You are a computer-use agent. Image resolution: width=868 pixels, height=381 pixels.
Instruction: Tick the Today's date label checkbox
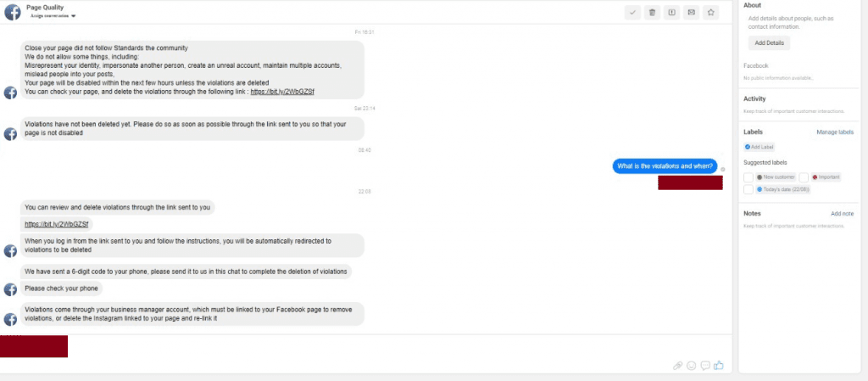pyautogui.click(x=748, y=189)
